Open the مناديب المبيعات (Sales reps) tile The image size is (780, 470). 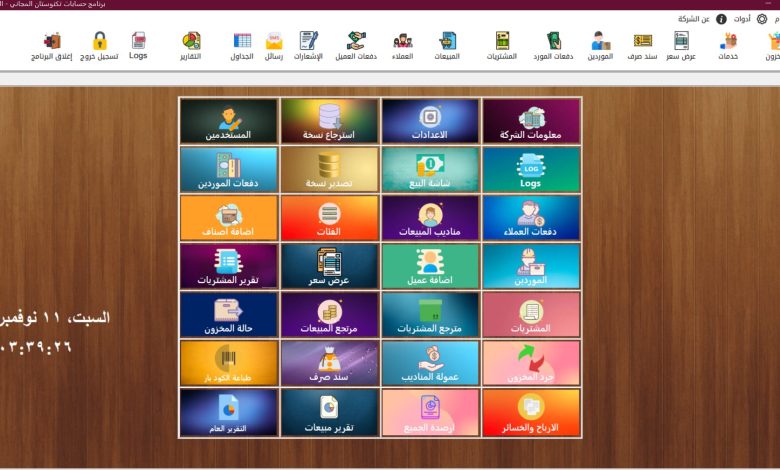tap(430, 218)
